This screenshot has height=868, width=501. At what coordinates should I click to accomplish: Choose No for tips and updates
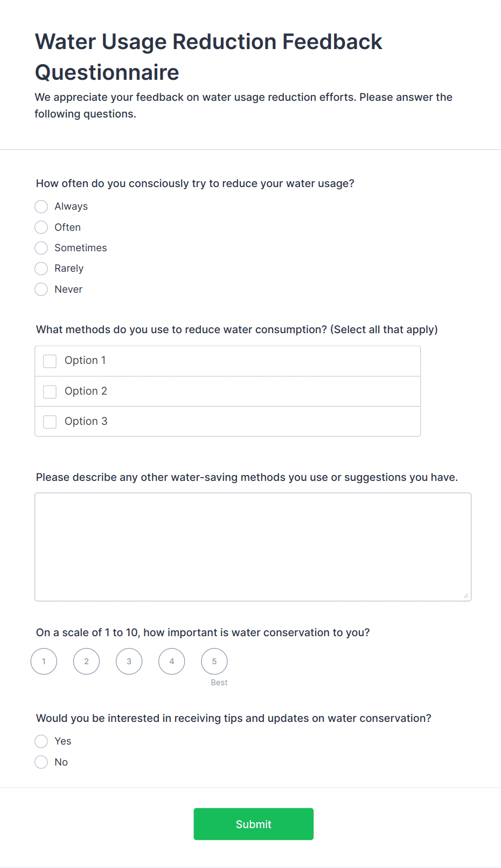[41, 762]
